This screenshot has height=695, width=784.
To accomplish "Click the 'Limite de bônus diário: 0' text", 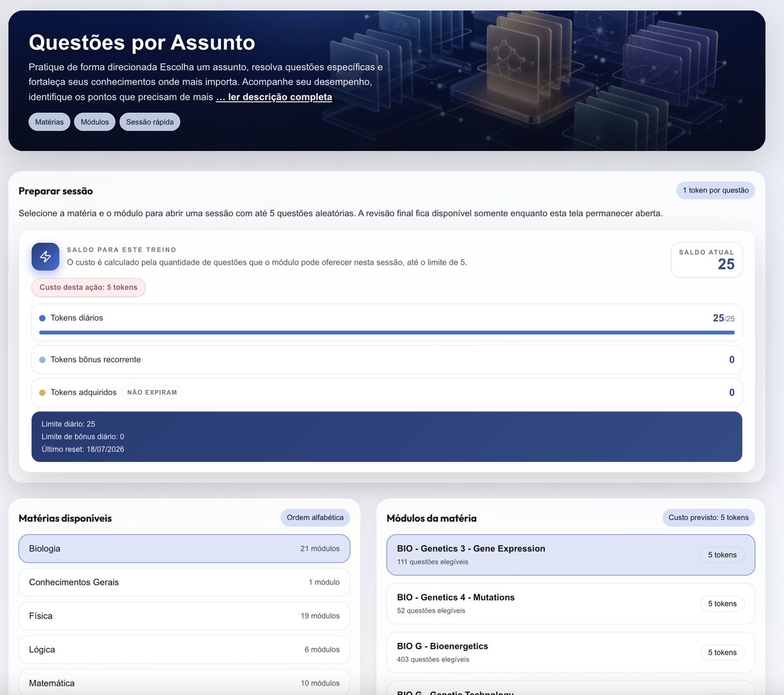I will [83, 436].
